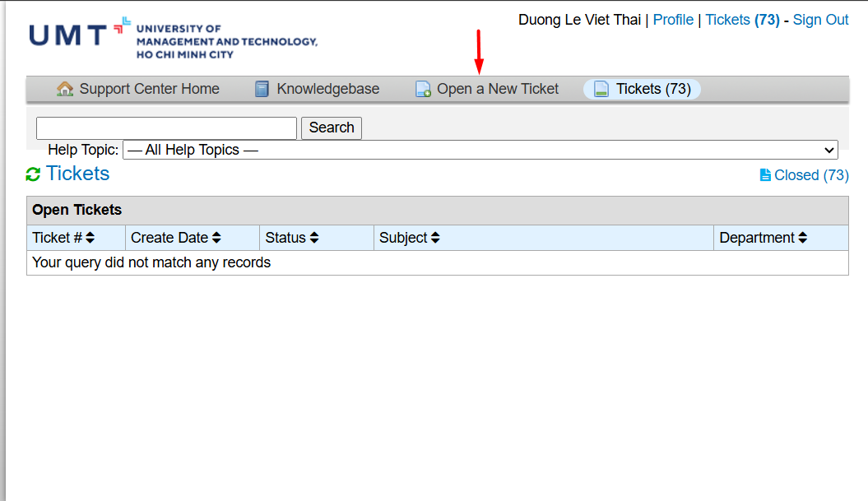
Task: Click the house icon beside Support Center Home
Action: click(x=65, y=89)
